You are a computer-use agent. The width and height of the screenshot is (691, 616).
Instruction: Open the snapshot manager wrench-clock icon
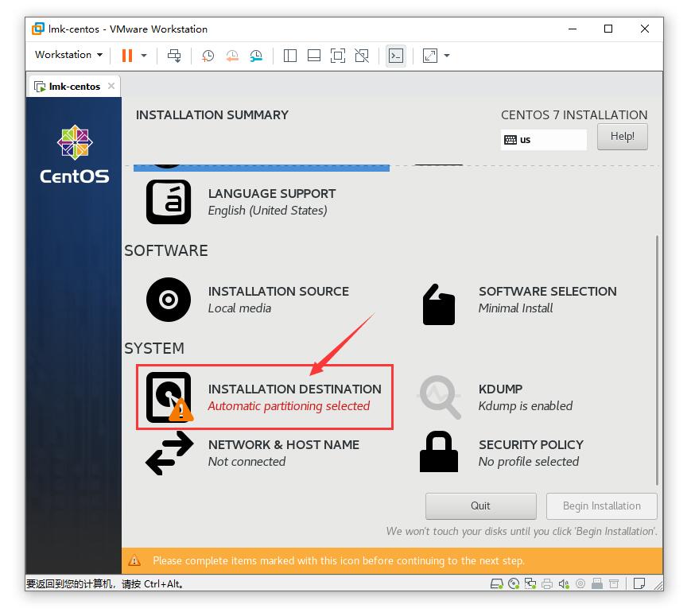[x=256, y=56]
